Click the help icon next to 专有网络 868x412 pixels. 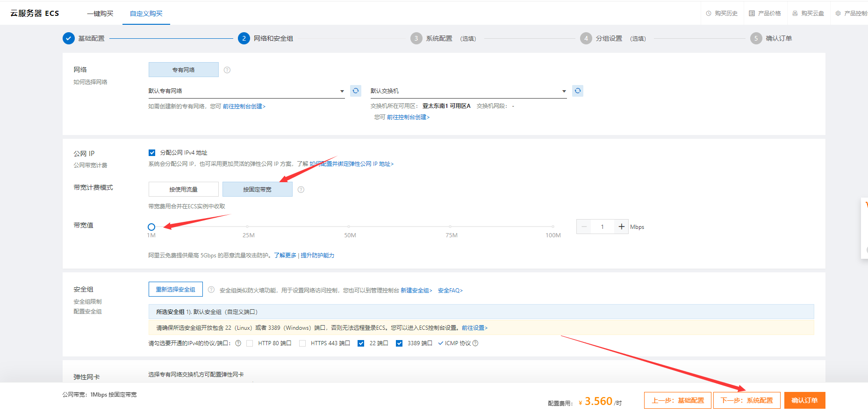227,70
